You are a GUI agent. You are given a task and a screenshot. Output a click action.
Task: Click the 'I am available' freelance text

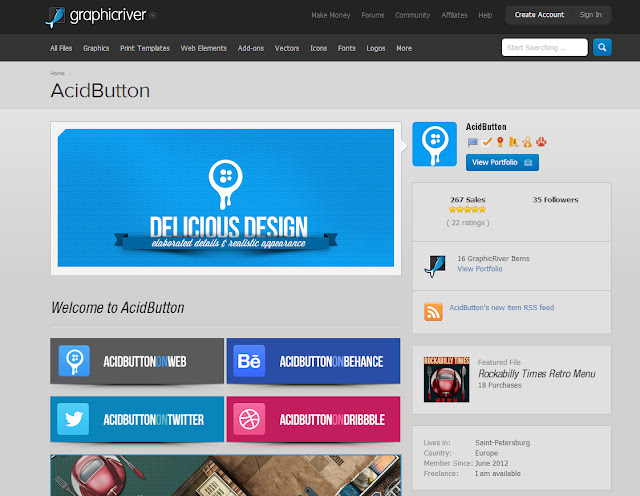click(498, 474)
